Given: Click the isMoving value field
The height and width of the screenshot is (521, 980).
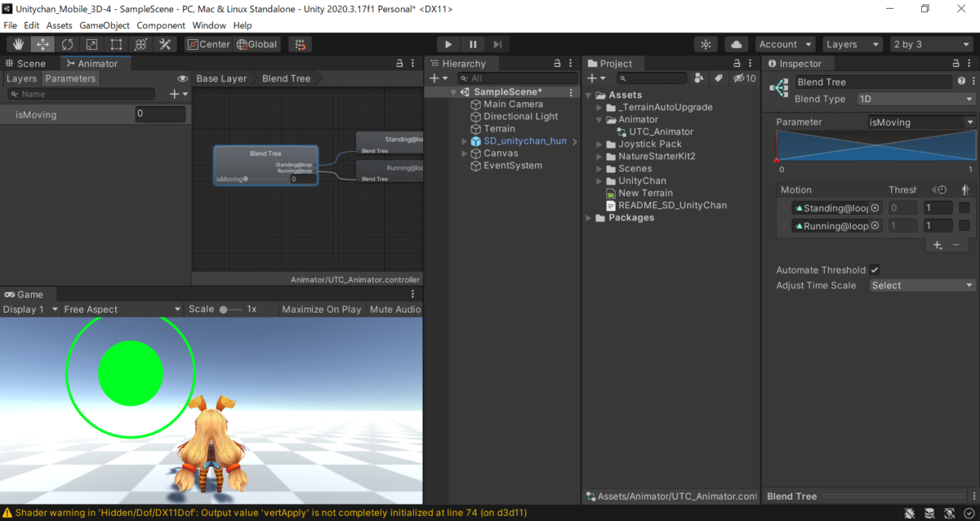Looking at the screenshot, I should click(160, 114).
